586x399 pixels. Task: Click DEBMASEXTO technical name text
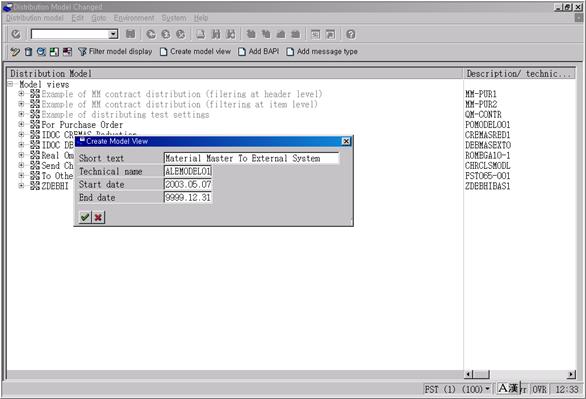point(488,145)
